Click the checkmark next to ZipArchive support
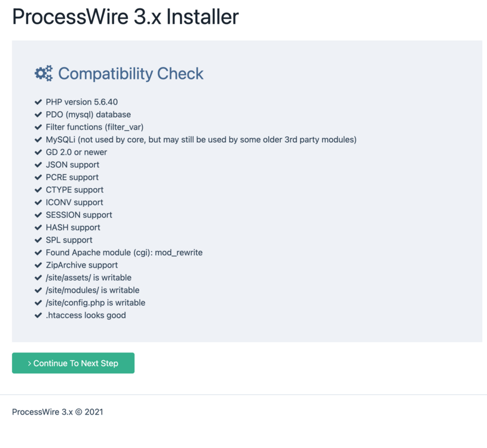 point(38,265)
